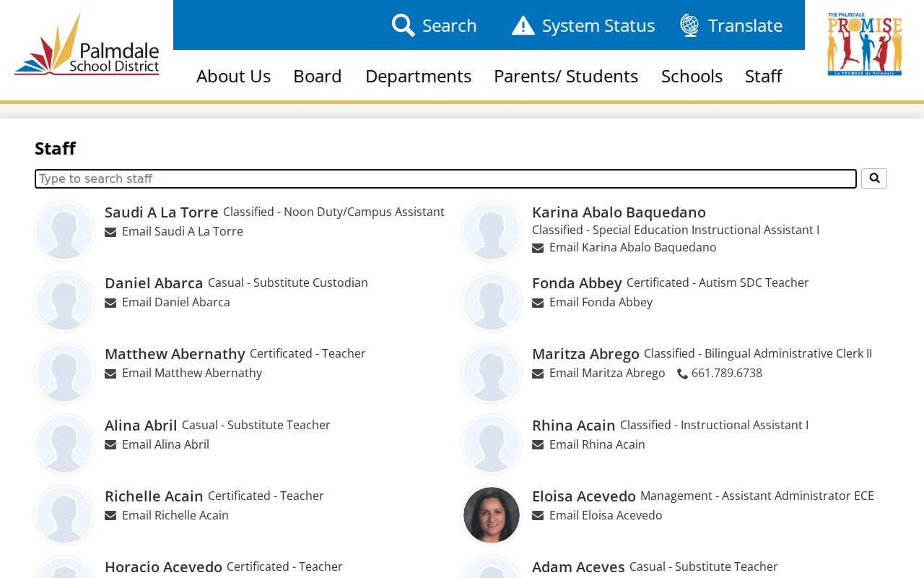The width and height of the screenshot is (924, 578).
Task: Click the Search link in top bar
Action: [x=434, y=25]
